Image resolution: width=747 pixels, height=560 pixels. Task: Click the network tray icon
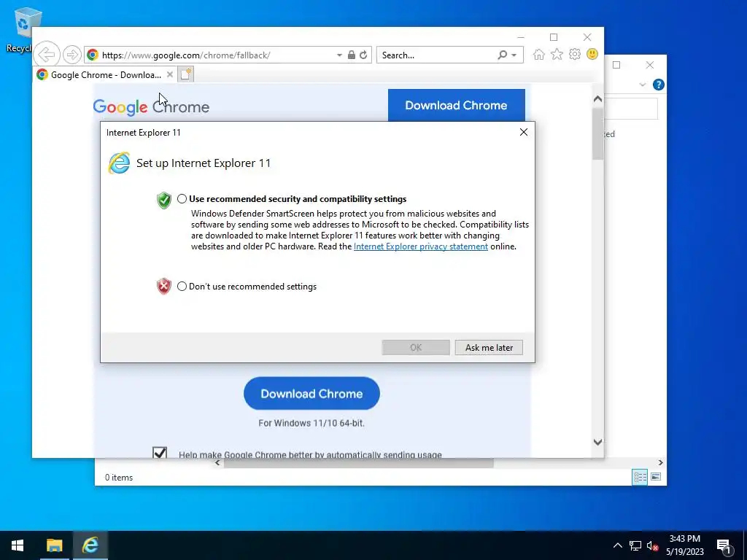click(x=635, y=545)
